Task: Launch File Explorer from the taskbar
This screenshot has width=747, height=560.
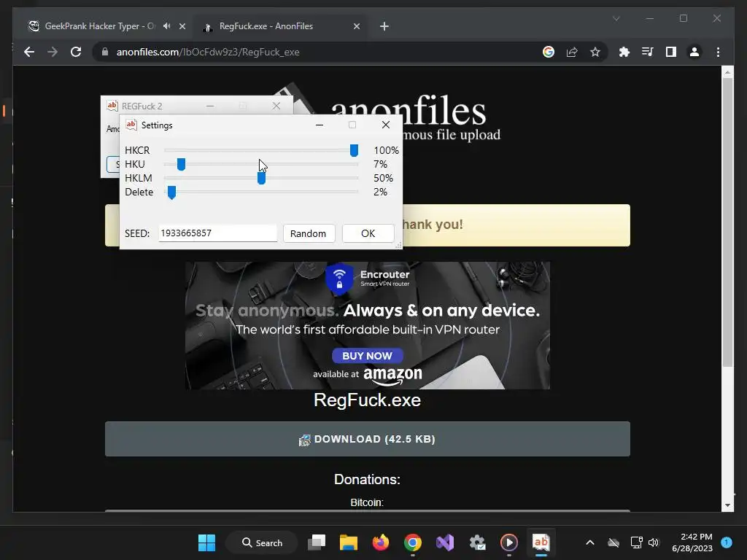Action: (x=348, y=542)
